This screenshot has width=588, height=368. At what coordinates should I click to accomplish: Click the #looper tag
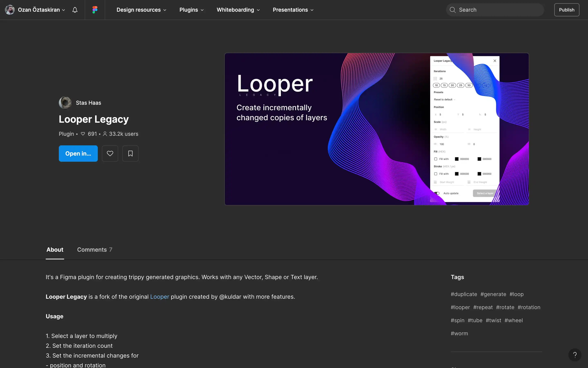pyautogui.click(x=460, y=307)
